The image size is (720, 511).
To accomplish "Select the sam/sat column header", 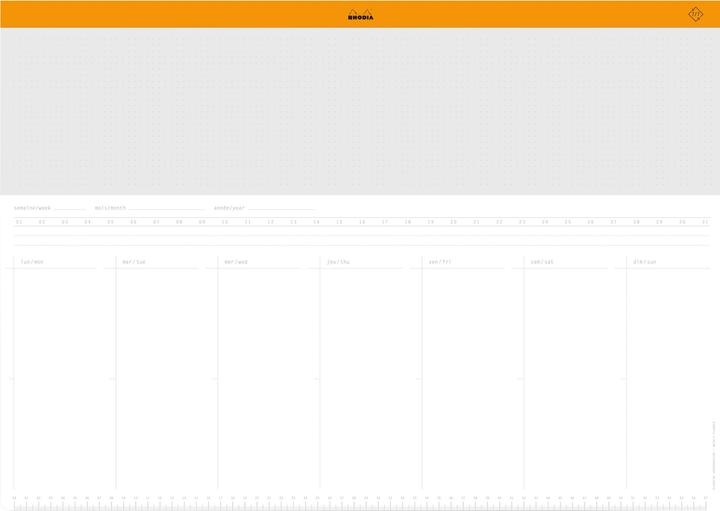I will [542, 262].
